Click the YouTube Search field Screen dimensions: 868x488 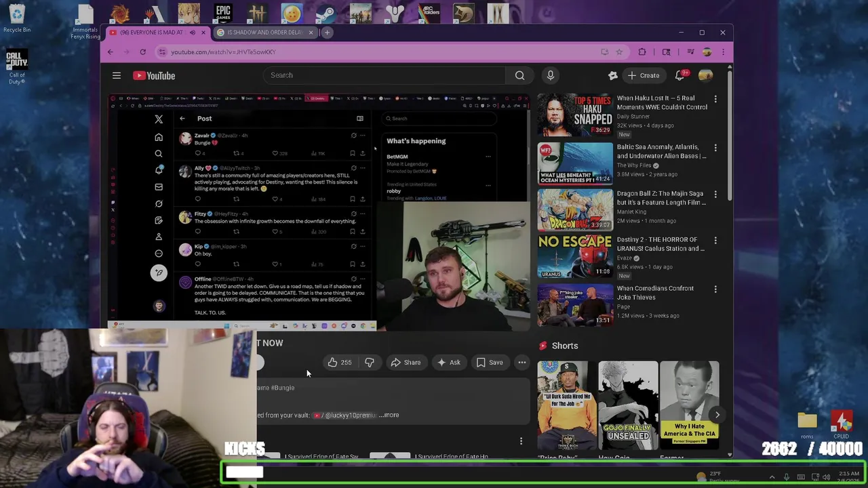point(384,75)
